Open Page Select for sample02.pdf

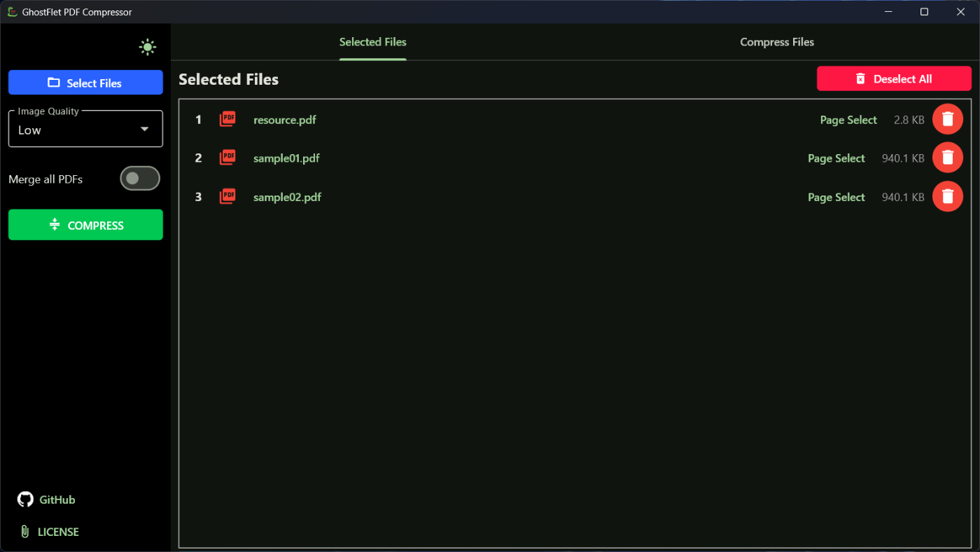tap(836, 198)
